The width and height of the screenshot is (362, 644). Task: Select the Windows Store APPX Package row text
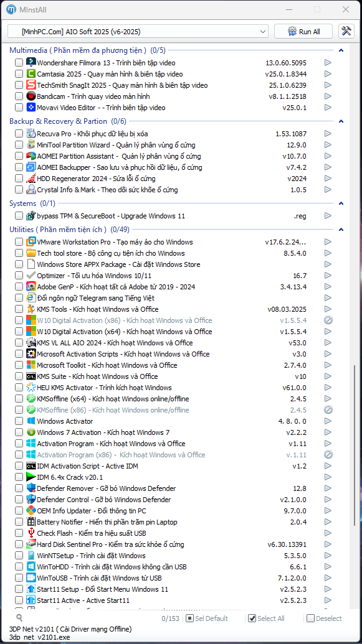coord(118,264)
